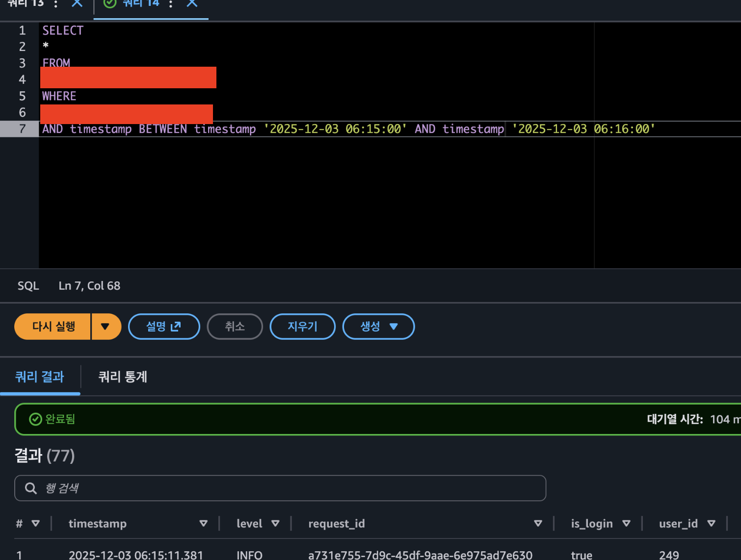Click the 행 검색 search field
This screenshot has width=741, height=560.
(x=280, y=488)
